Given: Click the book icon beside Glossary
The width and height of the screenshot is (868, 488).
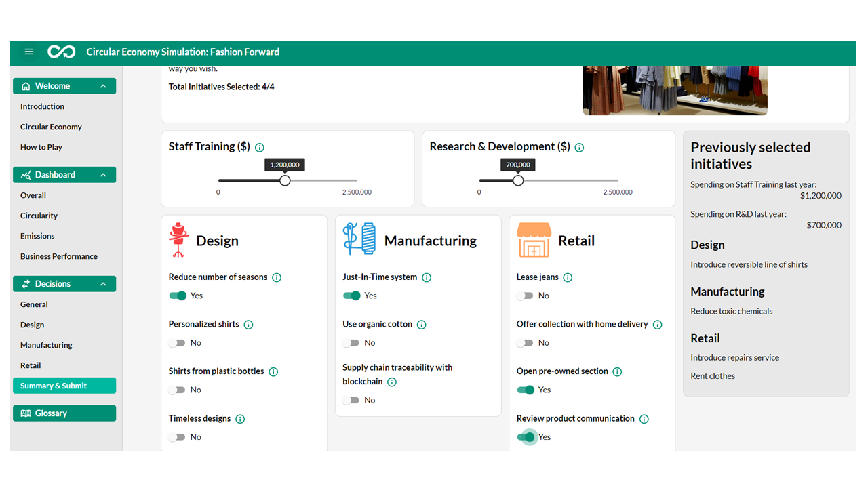Looking at the screenshot, I should [26, 413].
